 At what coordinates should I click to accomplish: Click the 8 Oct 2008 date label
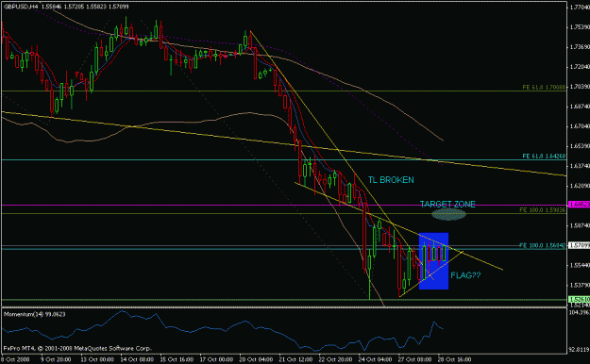tap(15, 359)
